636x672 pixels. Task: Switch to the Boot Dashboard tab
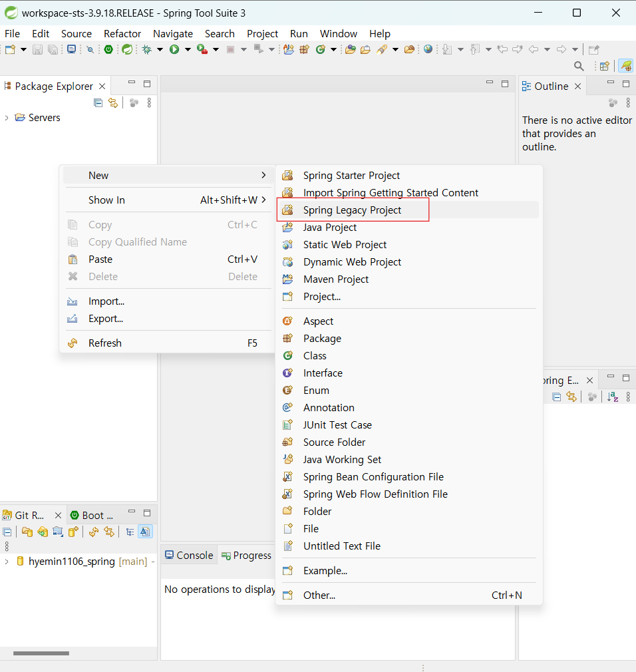tap(92, 515)
